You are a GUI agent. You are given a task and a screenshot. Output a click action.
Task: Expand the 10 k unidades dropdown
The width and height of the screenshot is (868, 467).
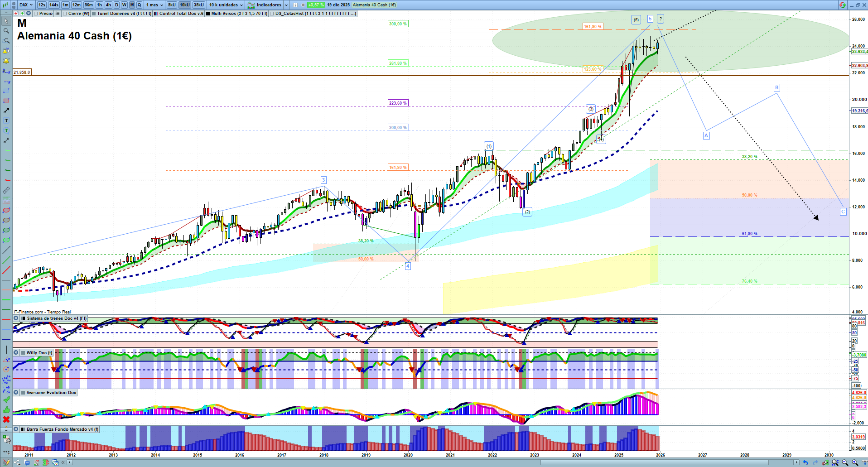point(226,5)
